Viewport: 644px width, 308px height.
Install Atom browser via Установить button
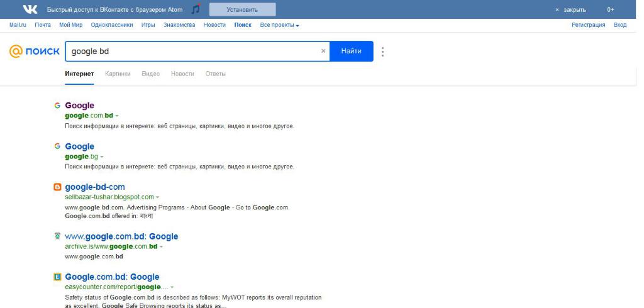(242, 9)
